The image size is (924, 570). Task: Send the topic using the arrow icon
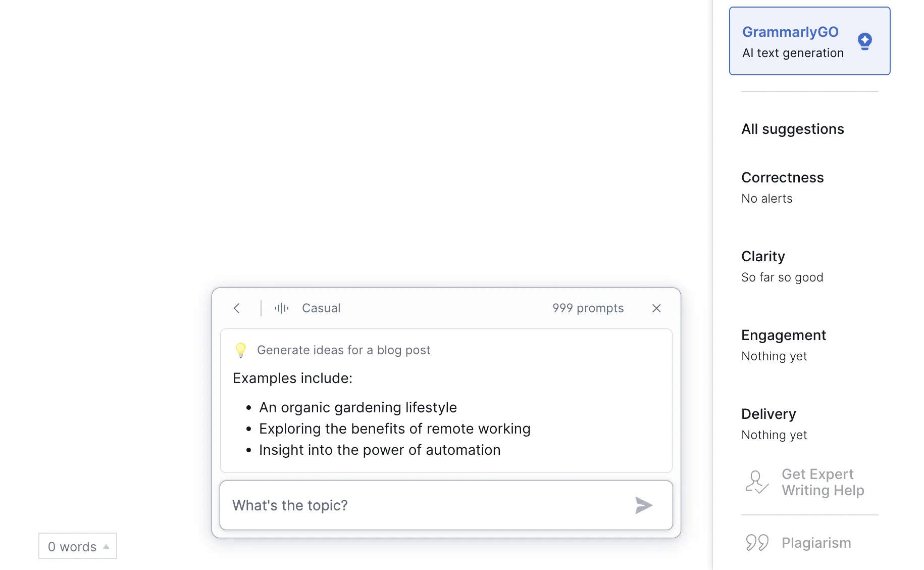(643, 505)
